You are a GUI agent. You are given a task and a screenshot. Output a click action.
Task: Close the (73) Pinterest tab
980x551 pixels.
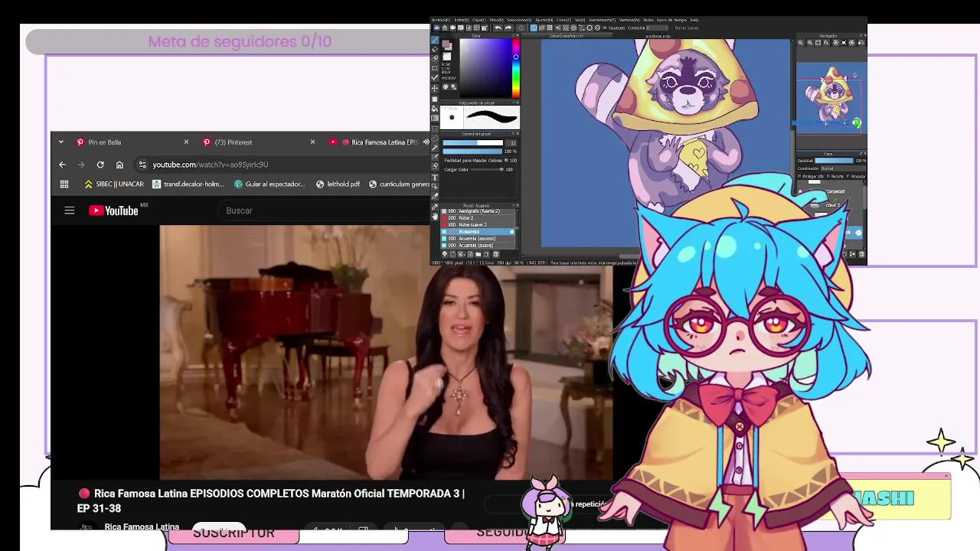[312, 142]
